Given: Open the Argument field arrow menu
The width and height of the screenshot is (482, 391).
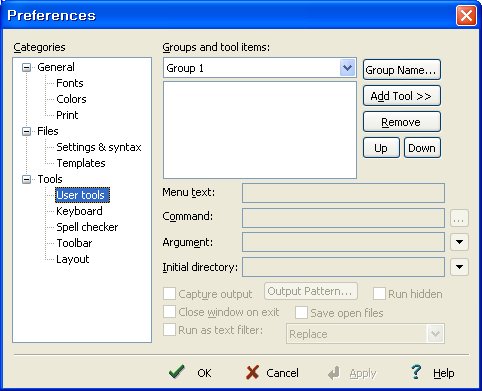Looking at the screenshot, I should (459, 242).
